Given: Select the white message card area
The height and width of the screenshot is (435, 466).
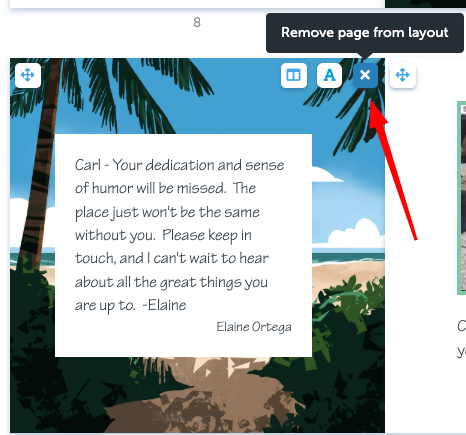Looking at the screenshot, I should pos(183,246).
